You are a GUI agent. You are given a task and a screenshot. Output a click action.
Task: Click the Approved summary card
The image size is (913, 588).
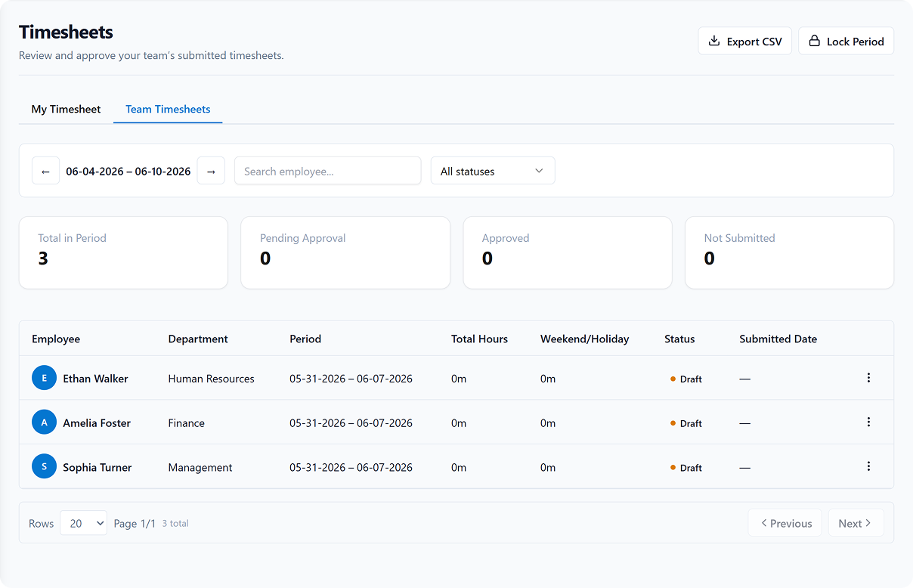tap(568, 252)
